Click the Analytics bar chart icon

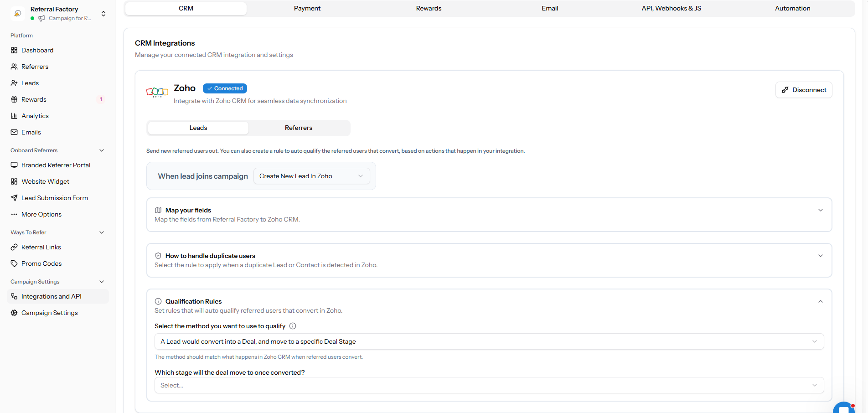coord(14,116)
